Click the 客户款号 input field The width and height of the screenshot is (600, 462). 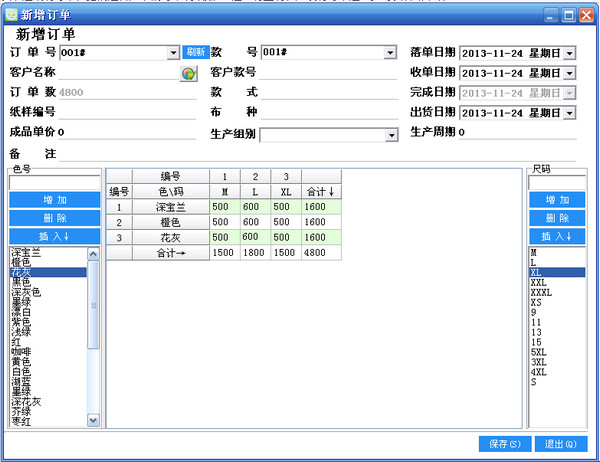(x=328, y=72)
